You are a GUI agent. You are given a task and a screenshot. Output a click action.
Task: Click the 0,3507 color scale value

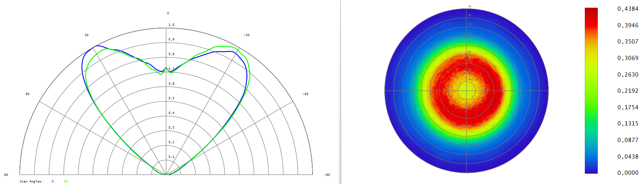628,42
